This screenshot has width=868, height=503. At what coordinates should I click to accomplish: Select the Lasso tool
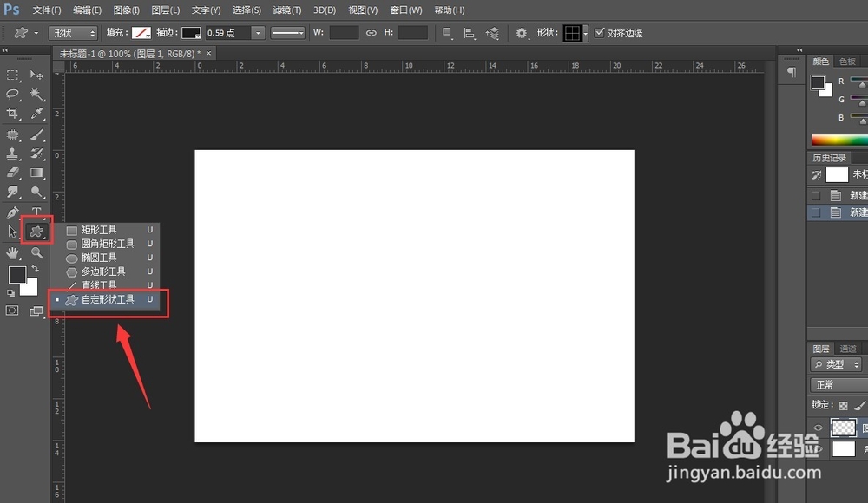tap(12, 94)
